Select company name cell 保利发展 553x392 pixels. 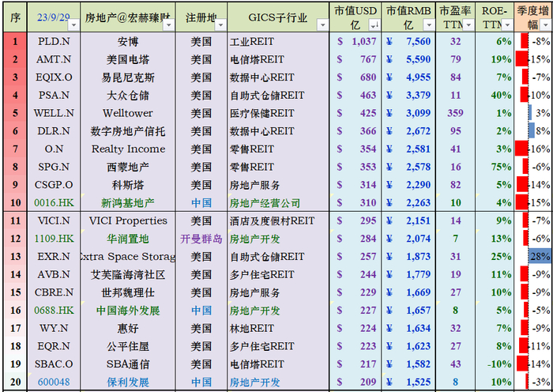click(128, 382)
